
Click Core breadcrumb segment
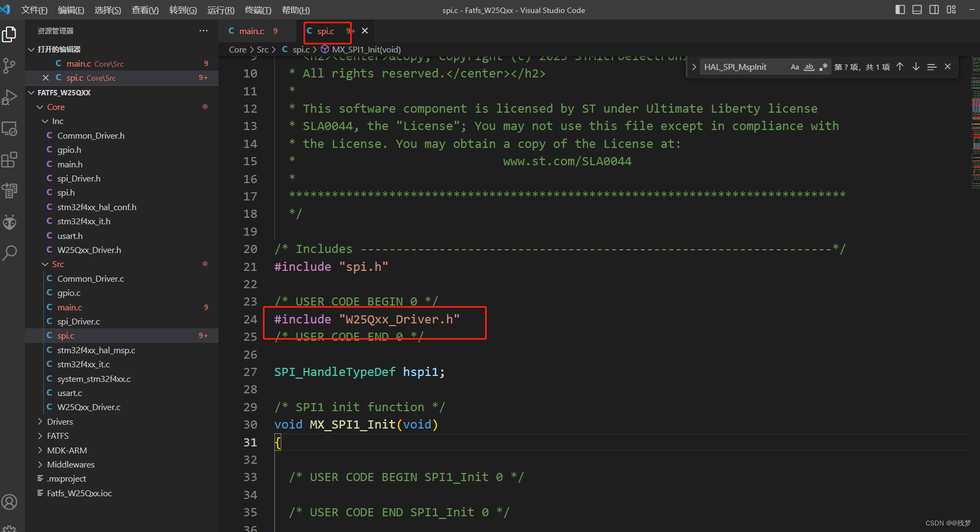[237, 49]
